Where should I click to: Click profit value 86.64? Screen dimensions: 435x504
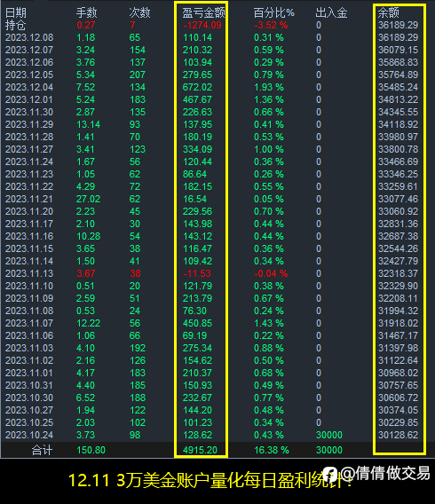[194, 174]
